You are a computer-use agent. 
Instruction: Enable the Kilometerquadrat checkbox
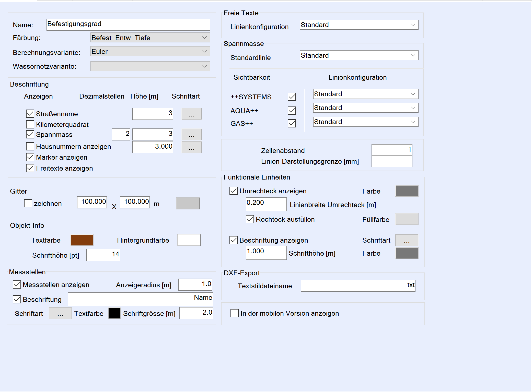[30, 125]
